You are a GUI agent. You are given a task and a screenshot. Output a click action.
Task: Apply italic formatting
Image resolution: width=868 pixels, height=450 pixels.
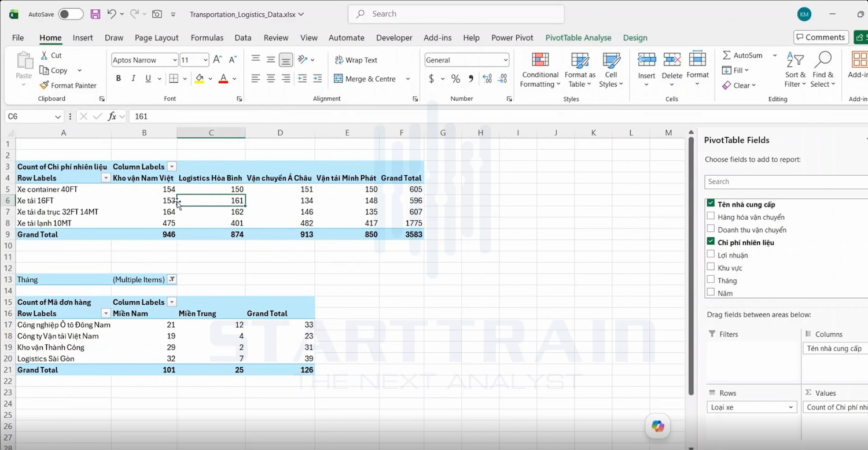(133, 79)
